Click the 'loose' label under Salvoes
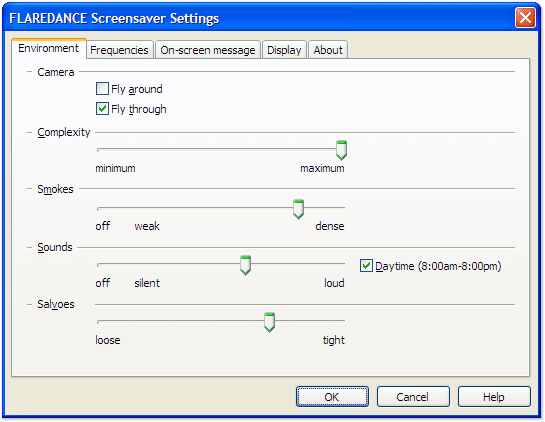 tap(108, 340)
